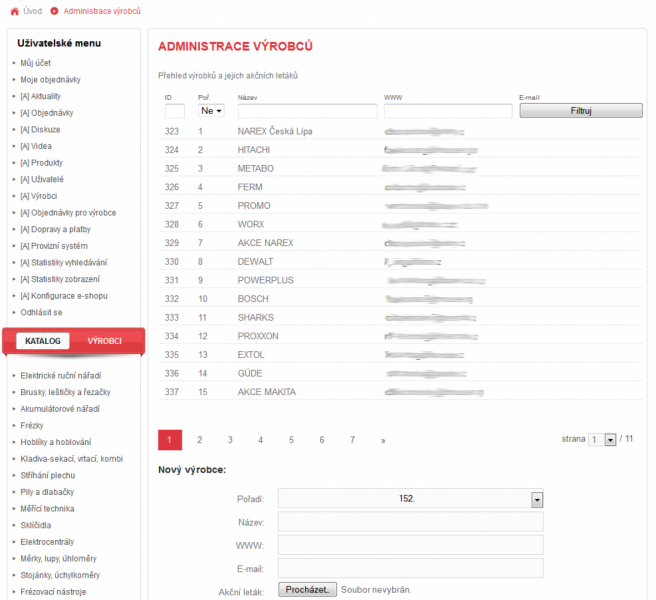Focus the WWW filter field
656x600 pixels.
448,111
